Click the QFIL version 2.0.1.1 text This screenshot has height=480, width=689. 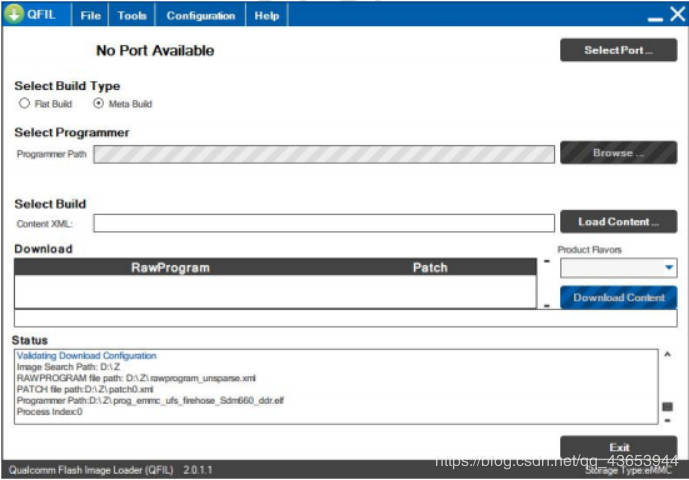coord(197,470)
